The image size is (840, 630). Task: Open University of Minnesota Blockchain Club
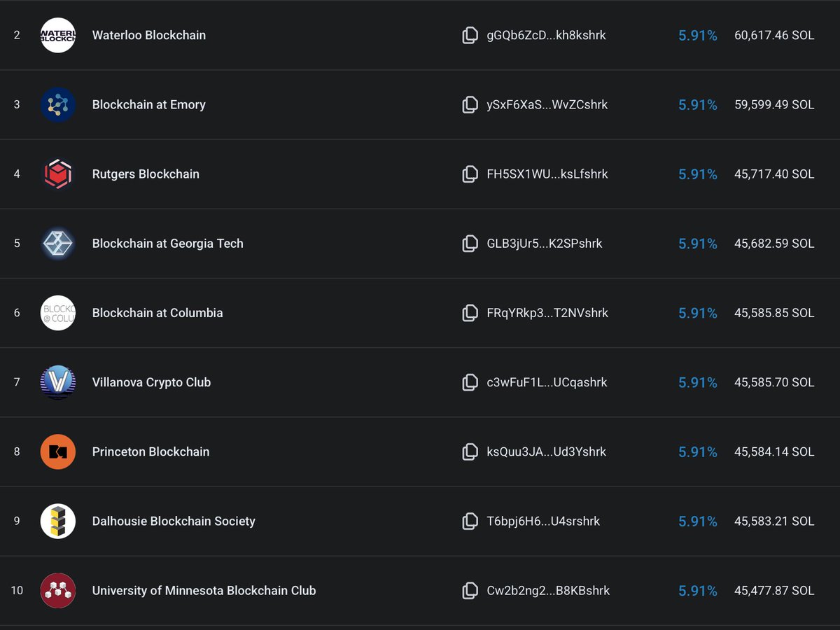coord(204,590)
